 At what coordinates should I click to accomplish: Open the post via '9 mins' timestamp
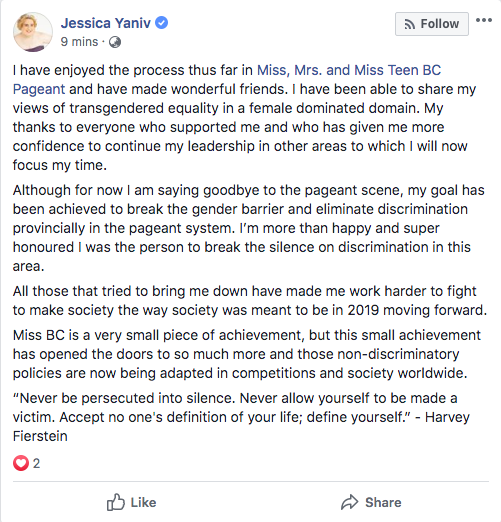tap(79, 42)
